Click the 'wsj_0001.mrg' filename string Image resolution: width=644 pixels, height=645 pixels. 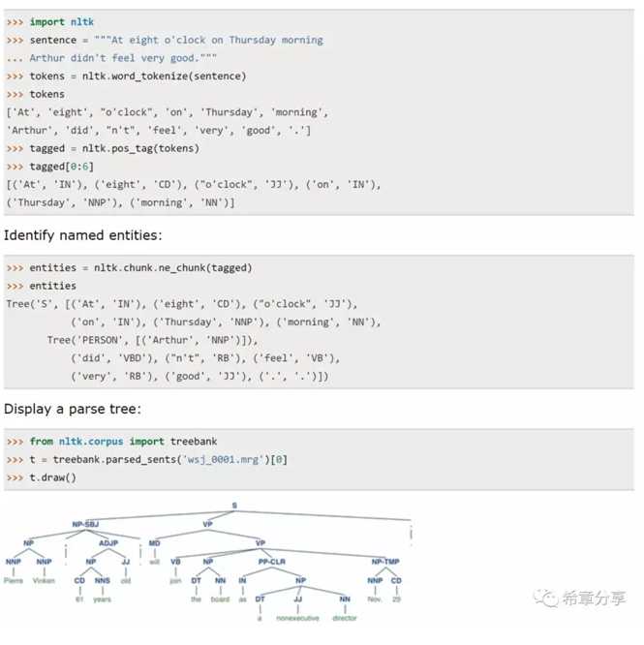(224, 459)
